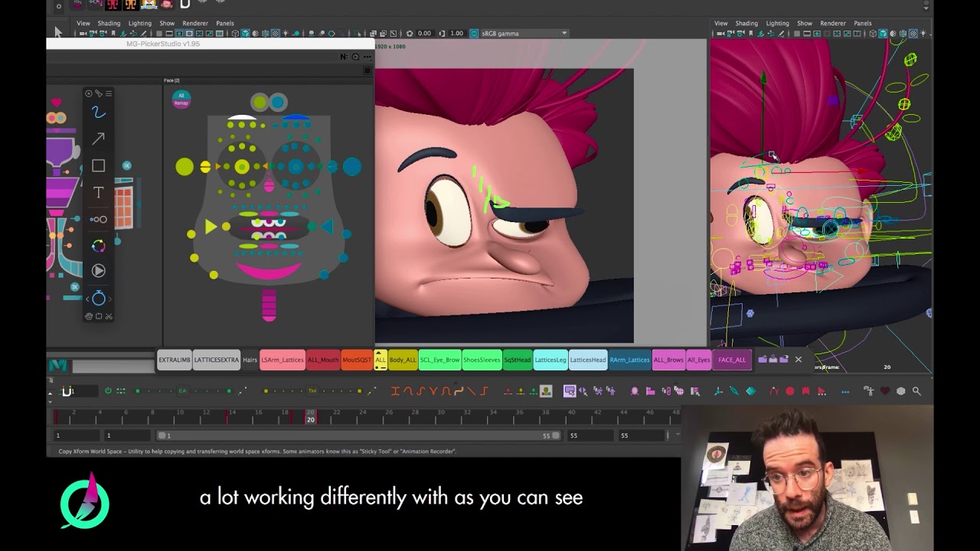
Task: Click the magnifier search icon in animation toolbar
Action: click(x=916, y=391)
